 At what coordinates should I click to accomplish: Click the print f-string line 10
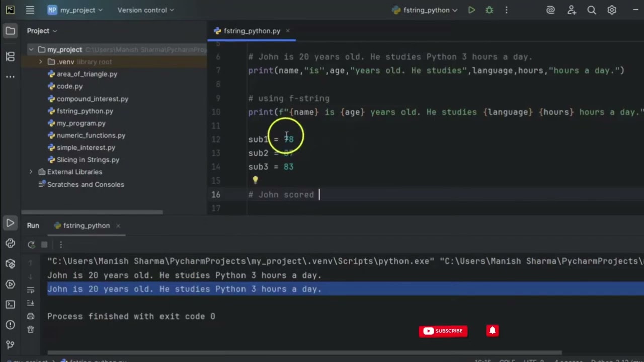[x=446, y=112]
